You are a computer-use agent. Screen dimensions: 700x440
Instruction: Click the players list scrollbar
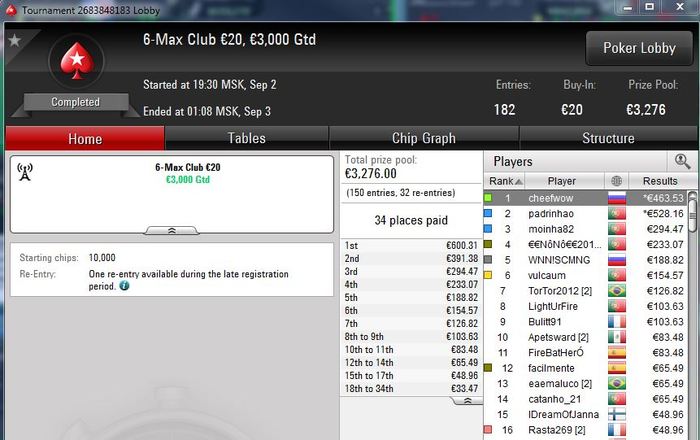coord(692,312)
